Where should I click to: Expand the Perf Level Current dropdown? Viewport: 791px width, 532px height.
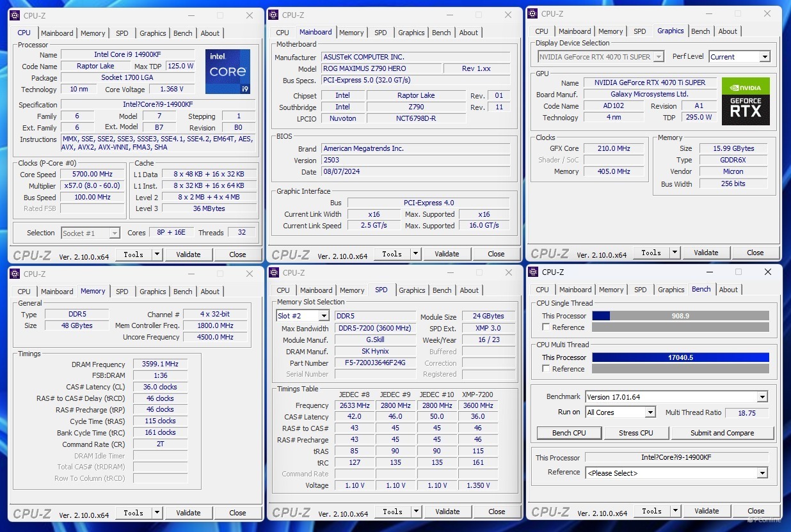(x=764, y=57)
